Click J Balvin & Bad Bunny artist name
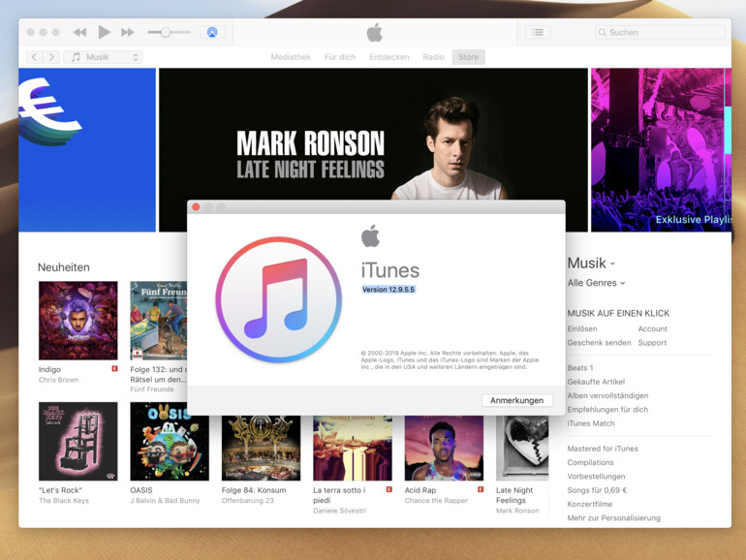This screenshot has width=746, height=560. coord(165,501)
